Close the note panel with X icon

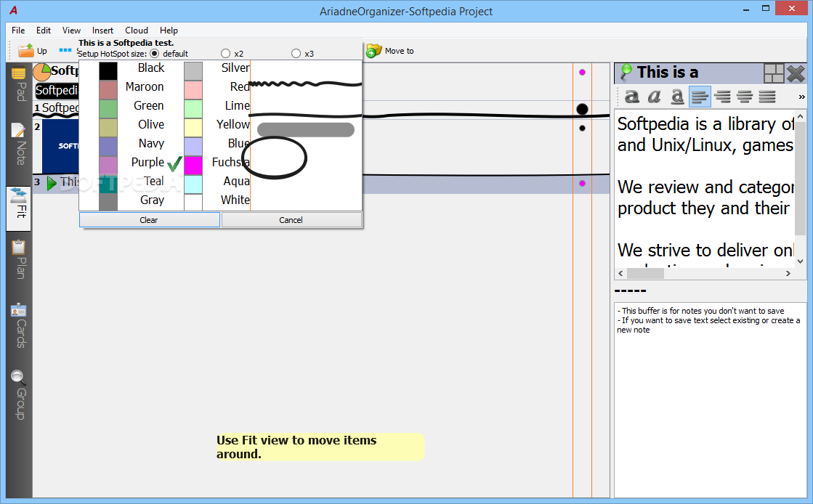[x=796, y=73]
